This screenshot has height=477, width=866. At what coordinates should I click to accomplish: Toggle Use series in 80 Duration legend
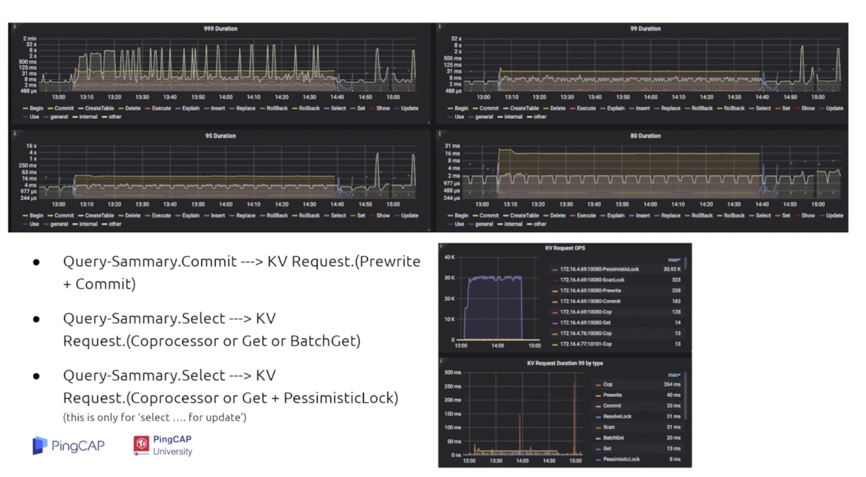[x=456, y=224]
